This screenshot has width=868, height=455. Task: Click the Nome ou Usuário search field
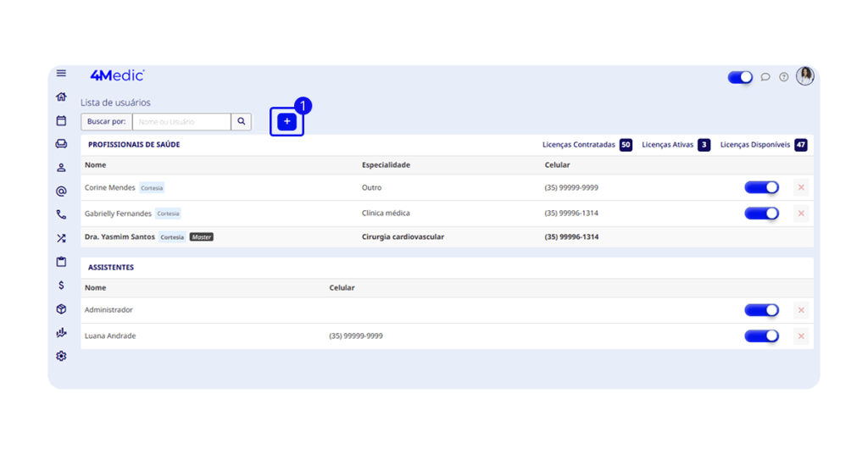181,122
